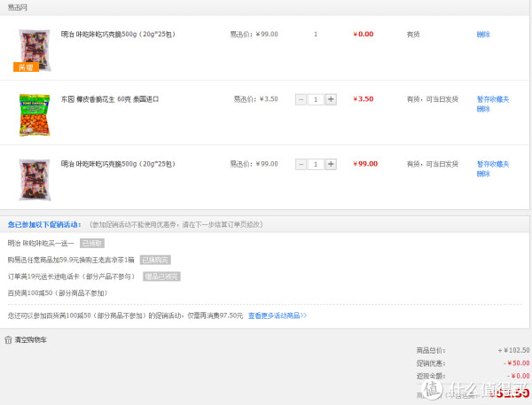
Task: Click the 易迅网 section header
Action: 18,7
